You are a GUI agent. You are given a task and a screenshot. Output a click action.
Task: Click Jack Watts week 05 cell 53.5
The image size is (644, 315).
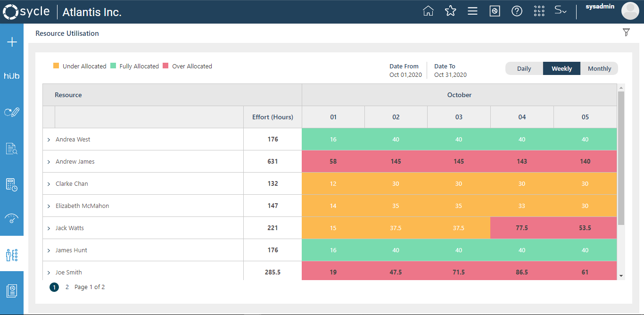(585, 228)
